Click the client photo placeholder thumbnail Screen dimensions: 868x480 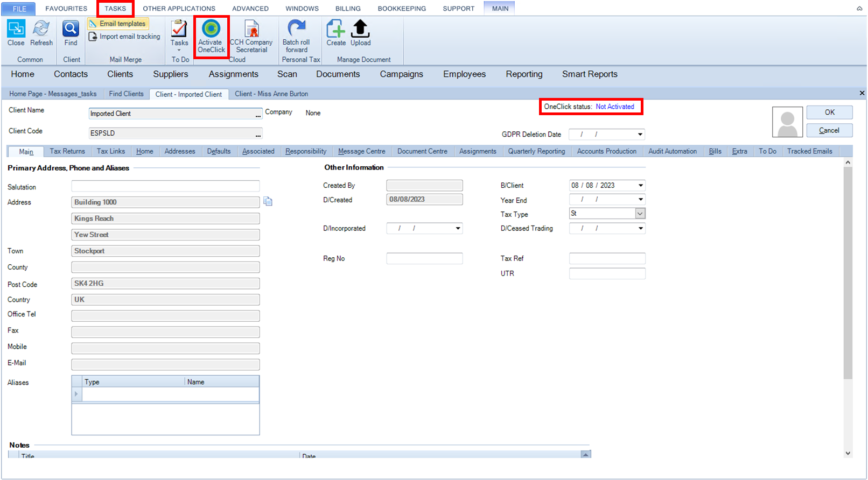(787, 122)
